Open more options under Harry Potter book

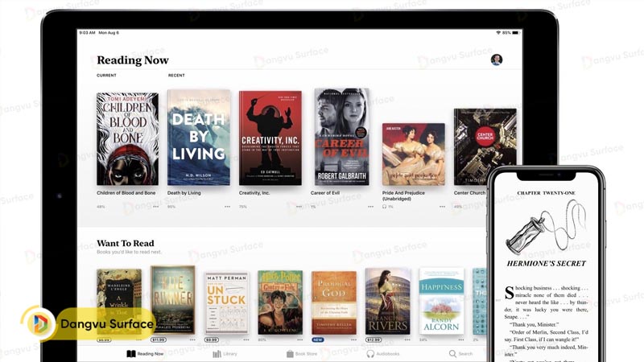tap(299, 339)
